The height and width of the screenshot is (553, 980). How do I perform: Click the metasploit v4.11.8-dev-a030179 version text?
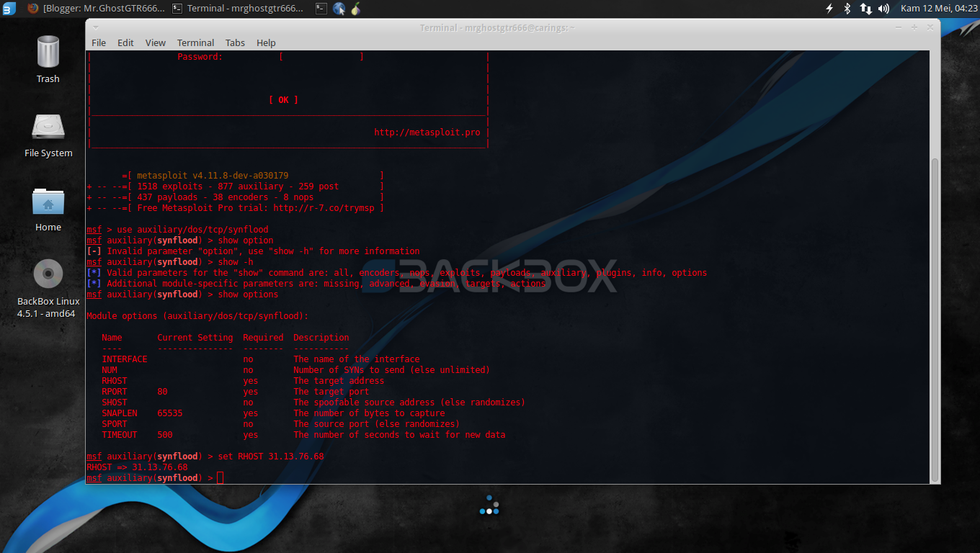(x=213, y=176)
